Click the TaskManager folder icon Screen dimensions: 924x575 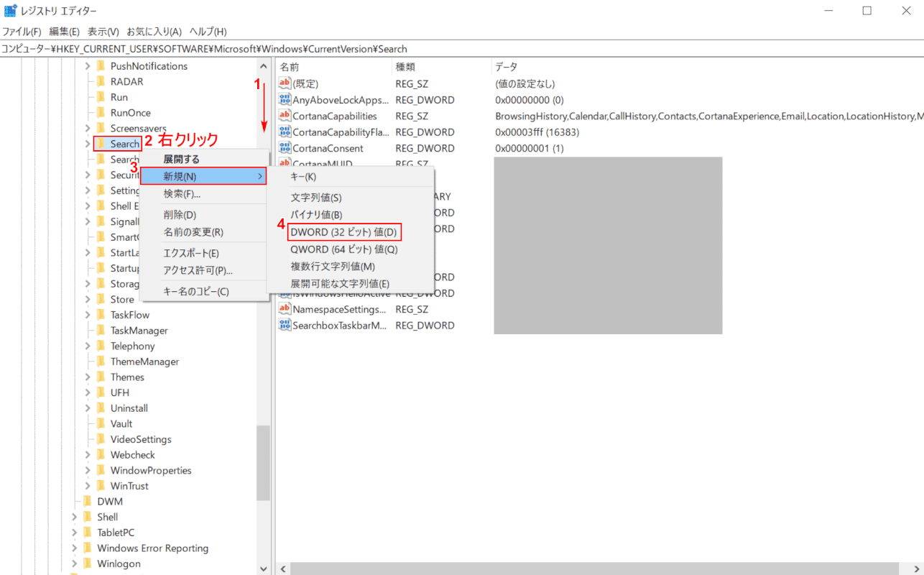pos(101,331)
